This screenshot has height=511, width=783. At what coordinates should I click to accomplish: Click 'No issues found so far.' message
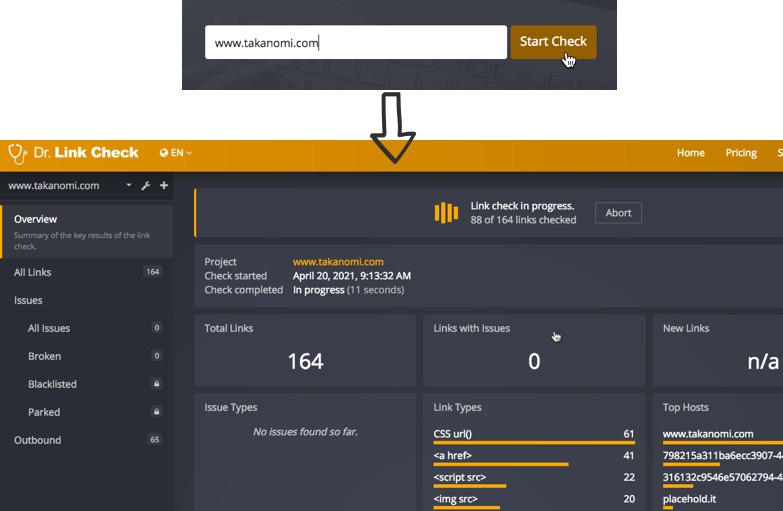point(305,432)
